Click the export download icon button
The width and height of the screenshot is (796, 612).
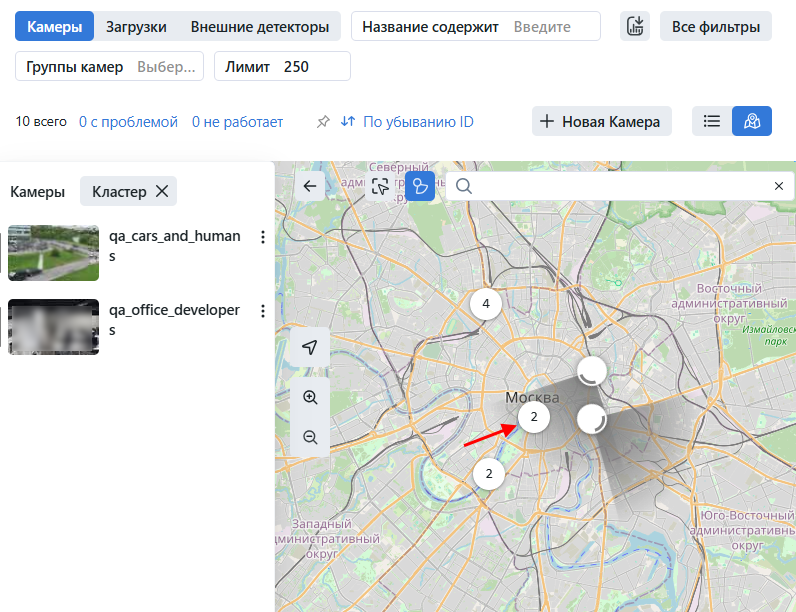[x=634, y=27]
